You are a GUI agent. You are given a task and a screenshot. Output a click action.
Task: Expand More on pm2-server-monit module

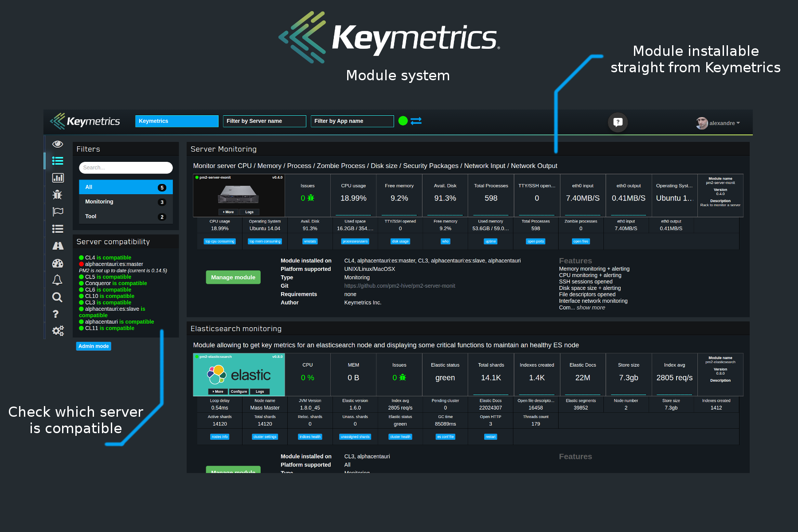[228, 212]
